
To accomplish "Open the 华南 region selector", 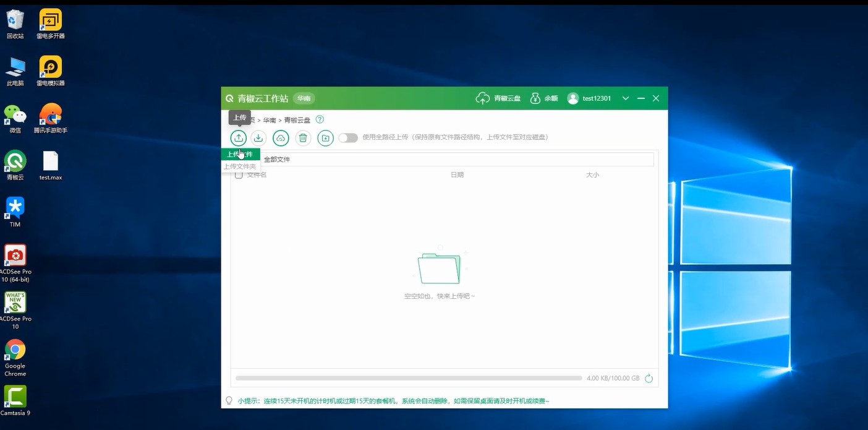I will click(x=304, y=98).
